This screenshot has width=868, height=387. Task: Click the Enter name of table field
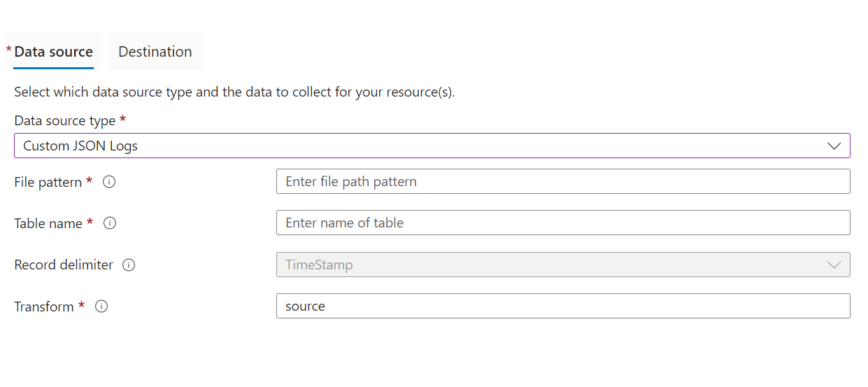pos(562,223)
